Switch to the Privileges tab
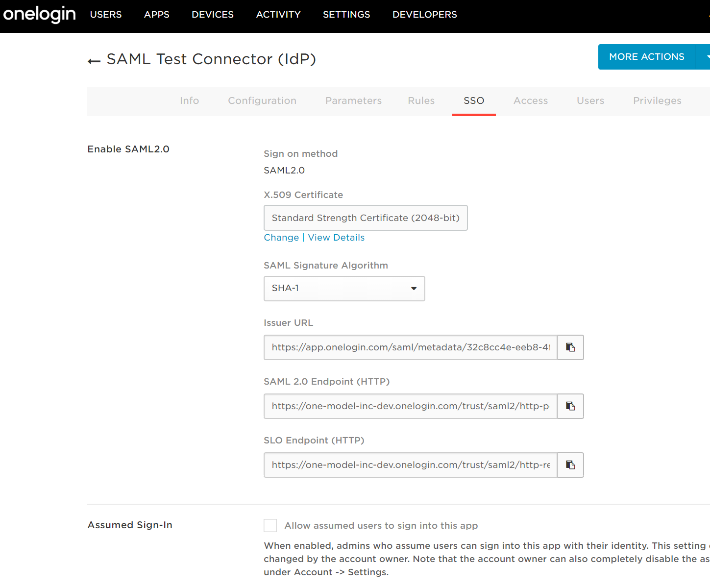The image size is (710, 588). coord(657,100)
